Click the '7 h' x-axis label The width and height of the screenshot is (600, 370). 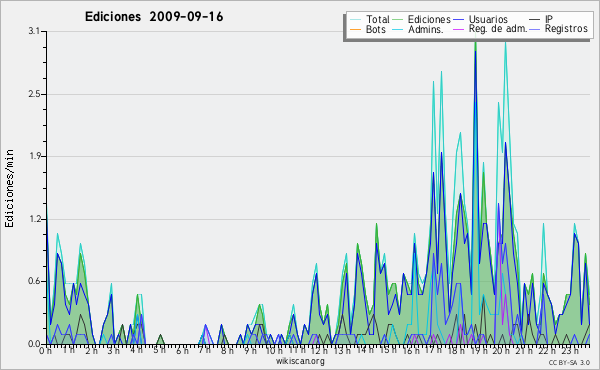click(x=205, y=350)
